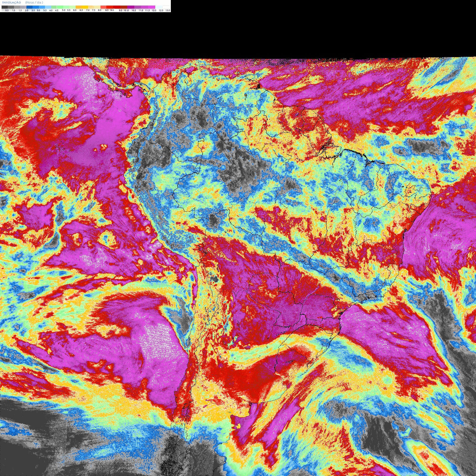Select the pale cyan legend swatch

point(159,7)
